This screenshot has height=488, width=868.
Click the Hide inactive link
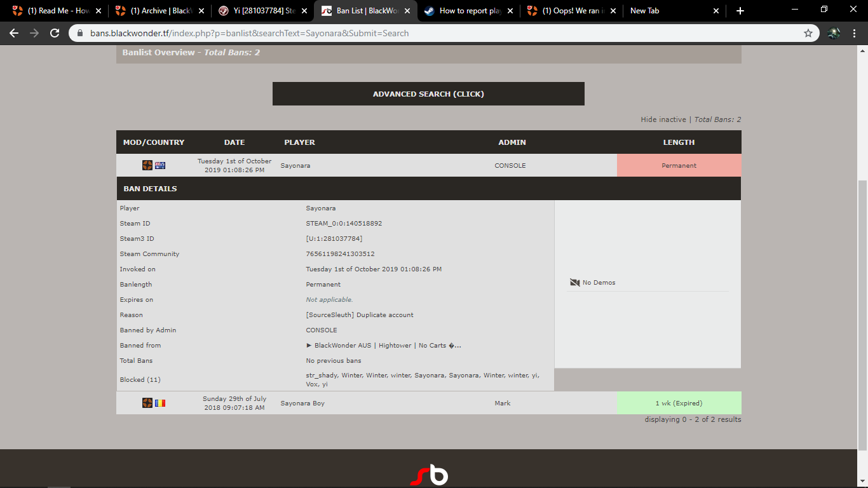pos(663,119)
